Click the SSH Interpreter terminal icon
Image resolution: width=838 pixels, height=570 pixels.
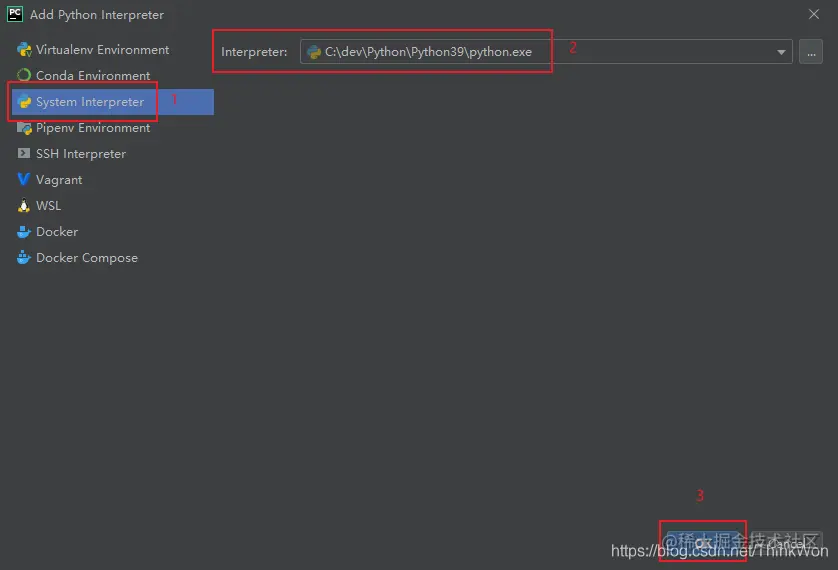click(24, 153)
